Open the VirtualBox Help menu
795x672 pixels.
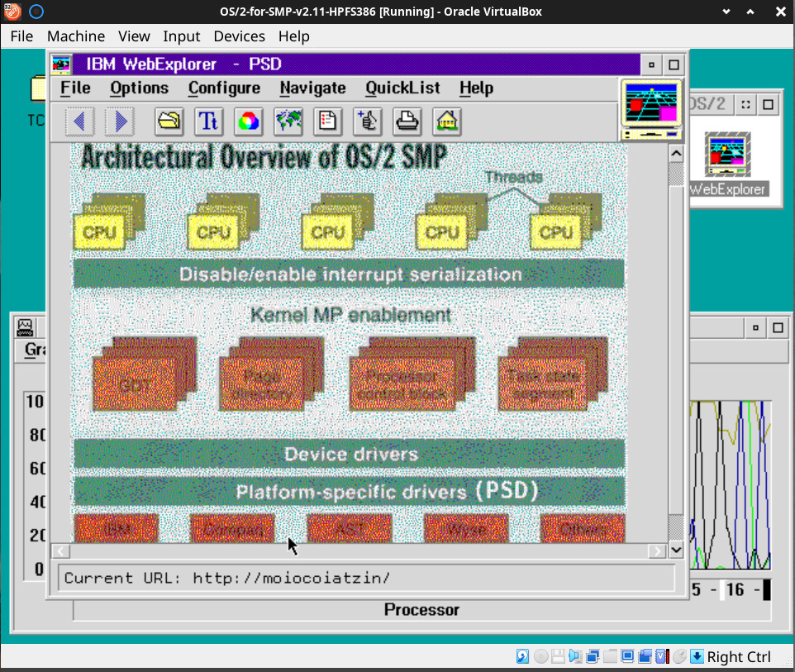293,36
